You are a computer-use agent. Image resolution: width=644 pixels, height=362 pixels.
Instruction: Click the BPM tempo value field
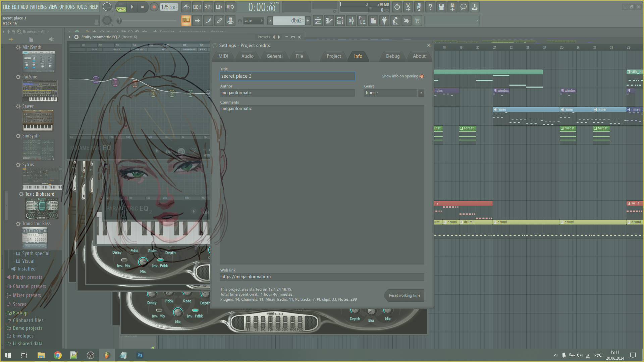click(169, 7)
